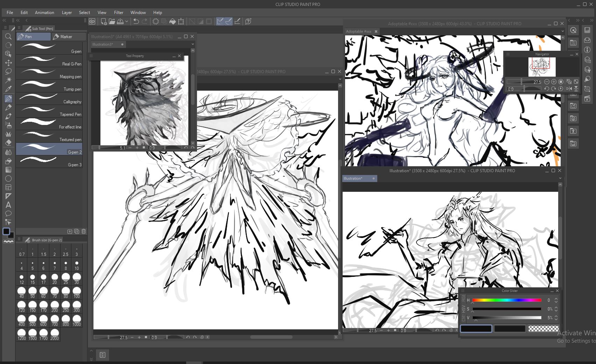This screenshot has height=364, width=596.
Task: Open the Filter menu
Action: 119,12
